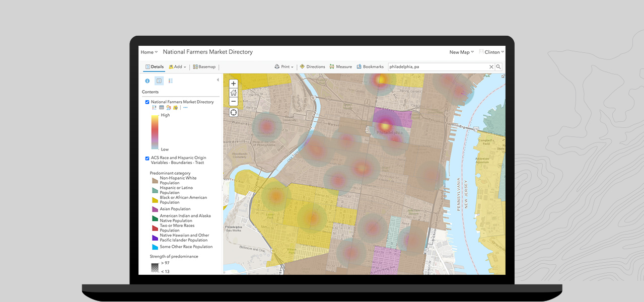Expand map using corner arrow icon
Image resolution: width=644 pixels, height=302 pixels.
(503, 76)
